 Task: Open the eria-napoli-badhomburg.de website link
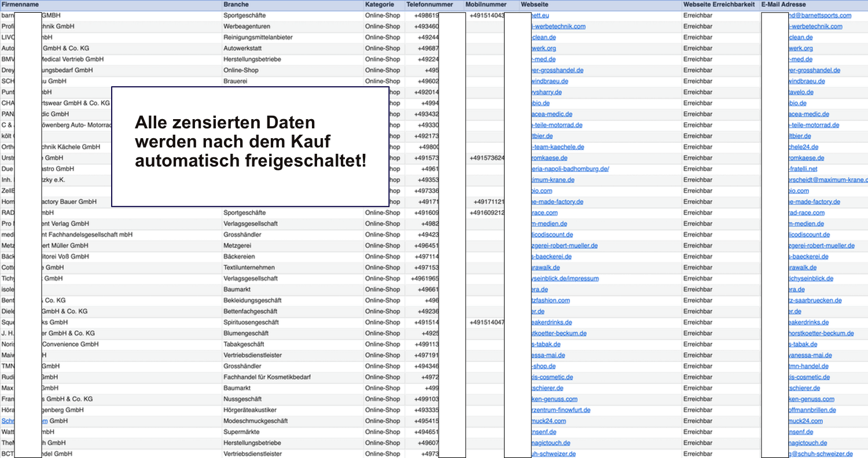click(570, 169)
